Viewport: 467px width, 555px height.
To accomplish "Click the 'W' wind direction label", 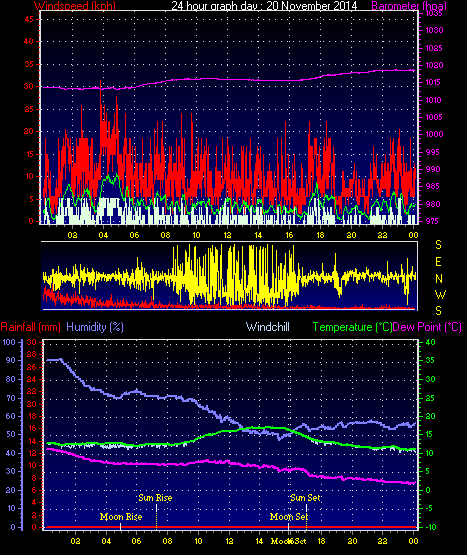I will coord(440,294).
